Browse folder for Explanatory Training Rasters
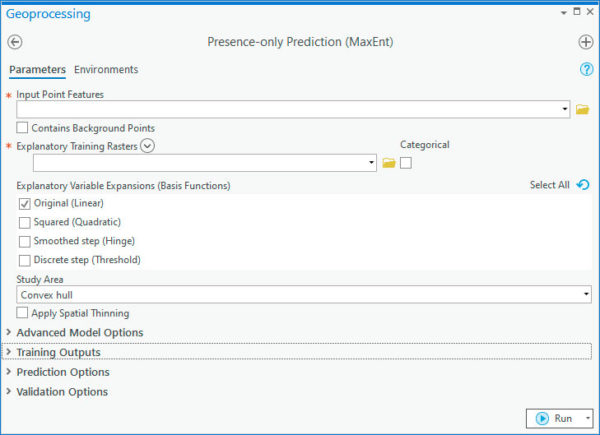The image size is (600, 435). [x=389, y=163]
